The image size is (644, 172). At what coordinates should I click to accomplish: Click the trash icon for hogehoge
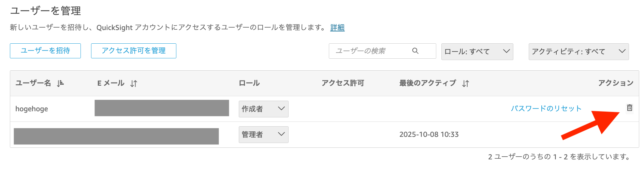tap(629, 108)
